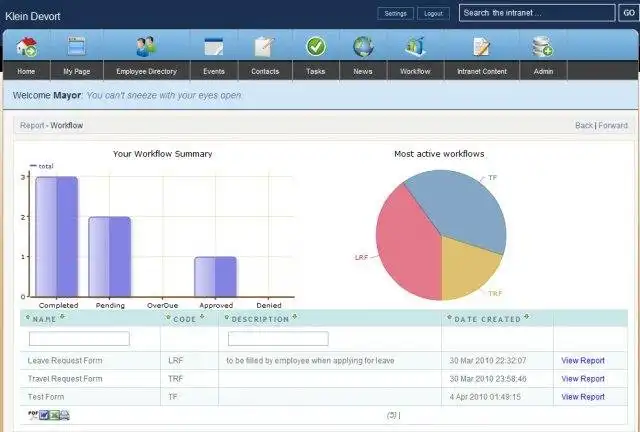
Task: Click the My Page window icon
Action: click(77, 46)
